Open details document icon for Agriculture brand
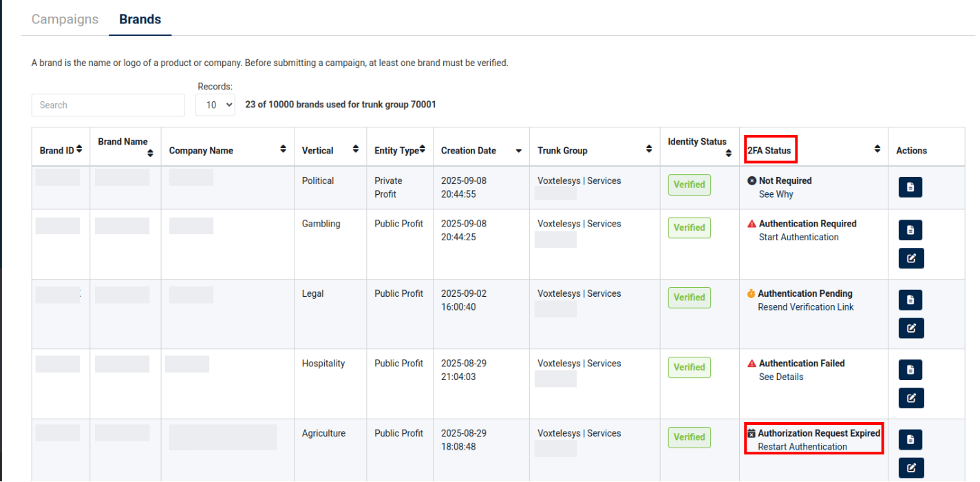The height and width of the screenshot is (482, 980). pyautogui.click(x=910, y=439)
